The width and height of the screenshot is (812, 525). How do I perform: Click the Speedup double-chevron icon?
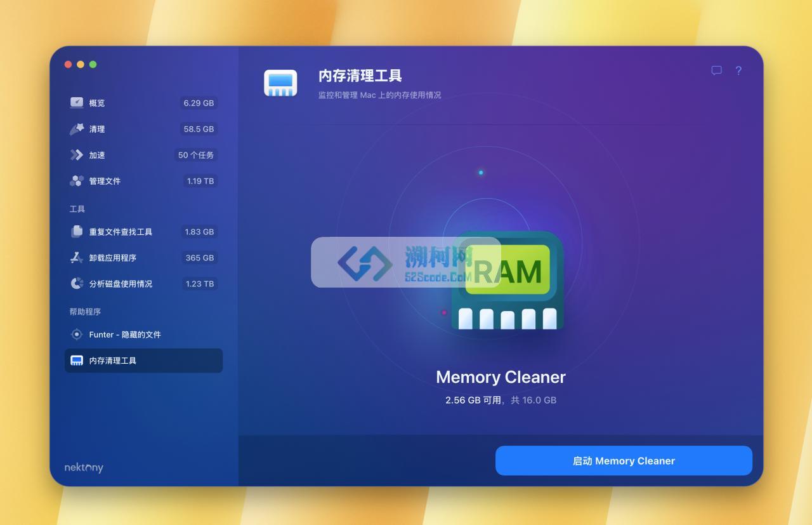pyautogui.click(x=77, y=155)
